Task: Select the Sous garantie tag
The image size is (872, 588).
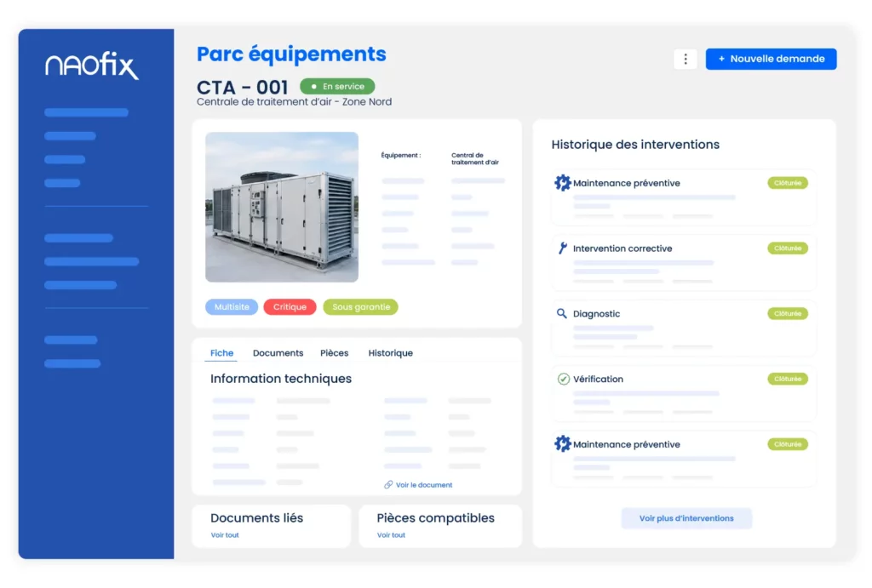Action: tap(361, 307)
